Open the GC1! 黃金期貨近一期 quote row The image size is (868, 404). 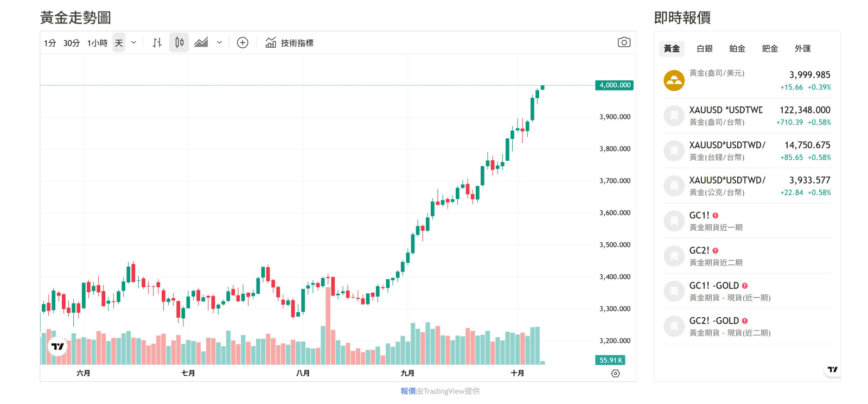(747, 221)
